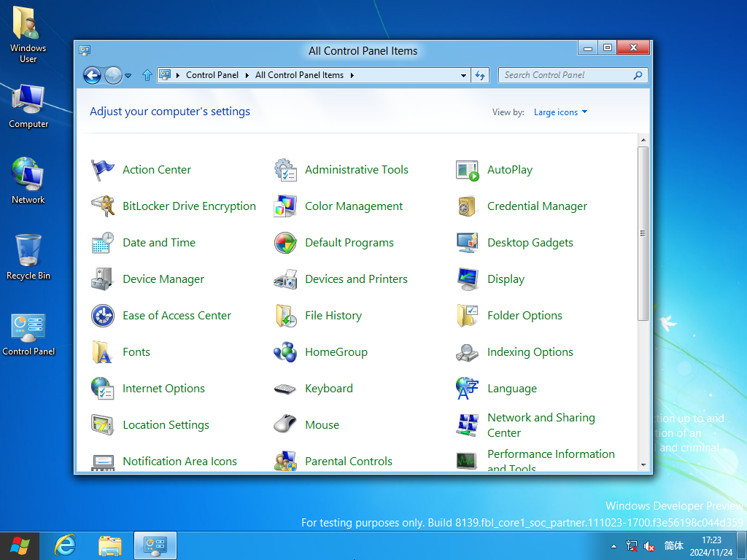This screenshot has width=747, height=560.
Task: Click the Language globe icon
Action: coord(468,389)
